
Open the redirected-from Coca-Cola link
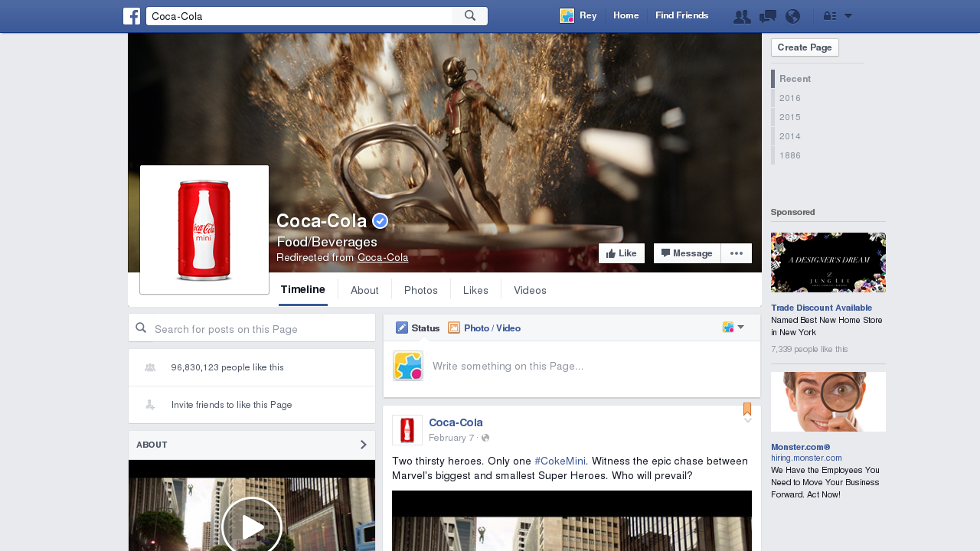click(383, 258)
